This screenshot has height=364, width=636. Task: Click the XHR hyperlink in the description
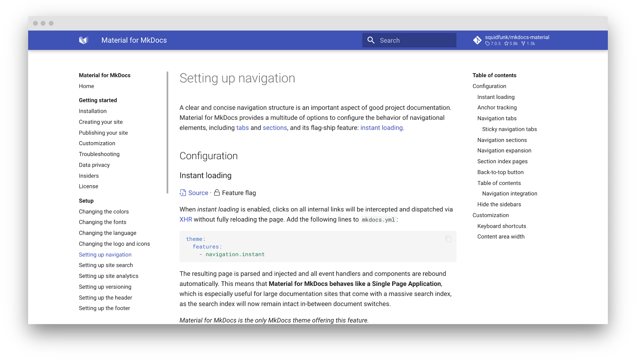click(x=185, y=219)
